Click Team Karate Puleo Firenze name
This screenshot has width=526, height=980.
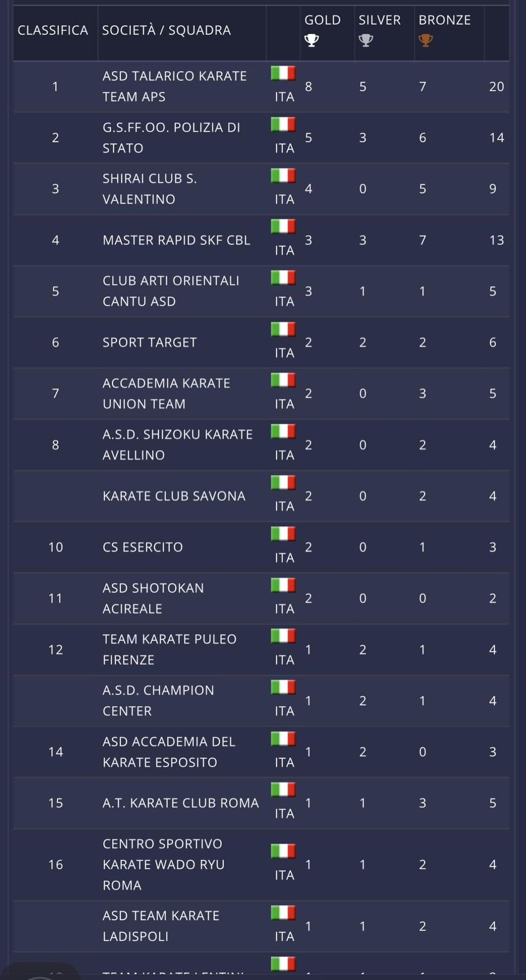click(x=169, y=650)
